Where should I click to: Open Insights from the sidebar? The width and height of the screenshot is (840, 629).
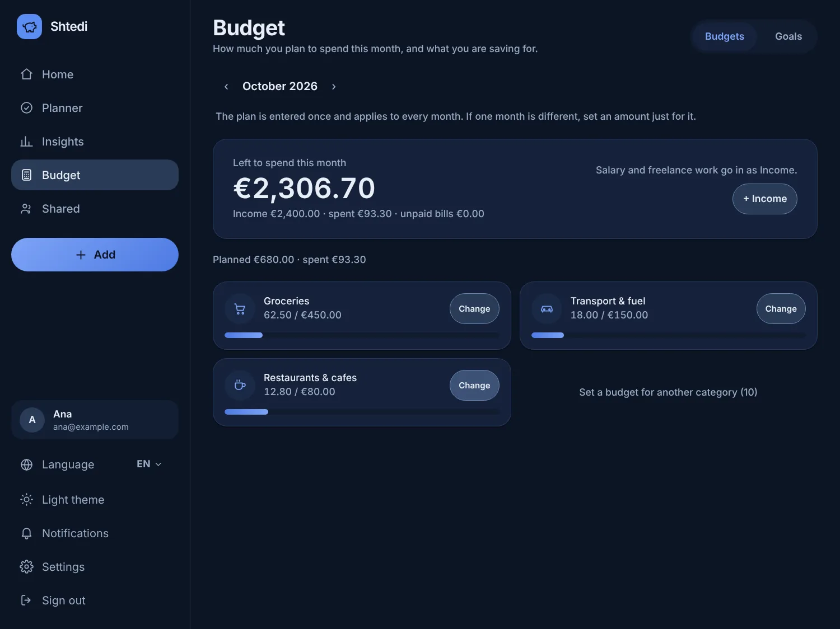[95, 142]
